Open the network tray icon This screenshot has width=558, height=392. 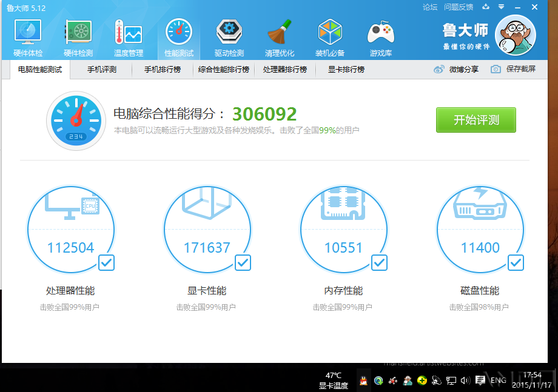tap(451, 380)
